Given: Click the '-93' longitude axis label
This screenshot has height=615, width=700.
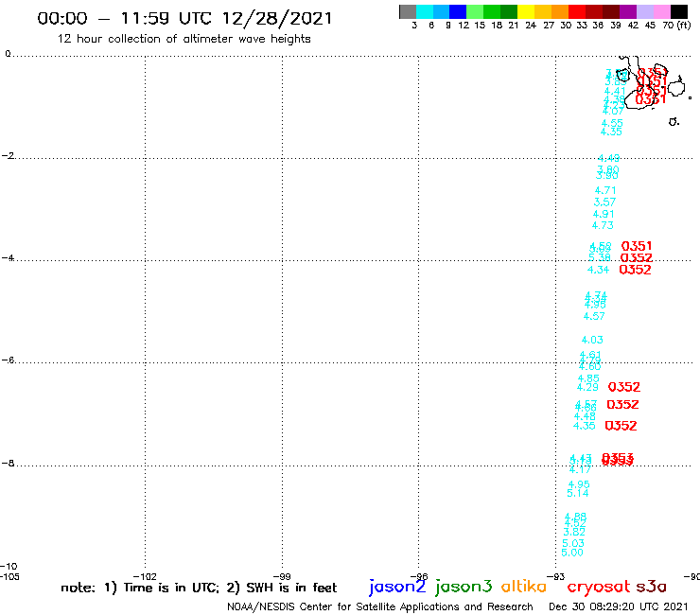Looking at the screenshot, I should coord(556,576).
